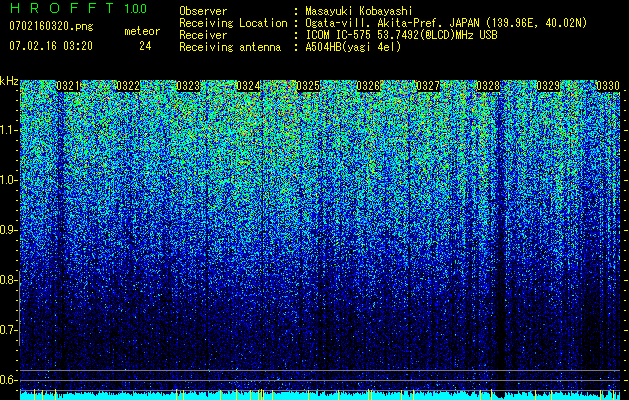
Task: Click the 'Receiving antenna' field label
Action: click(230, 47)
